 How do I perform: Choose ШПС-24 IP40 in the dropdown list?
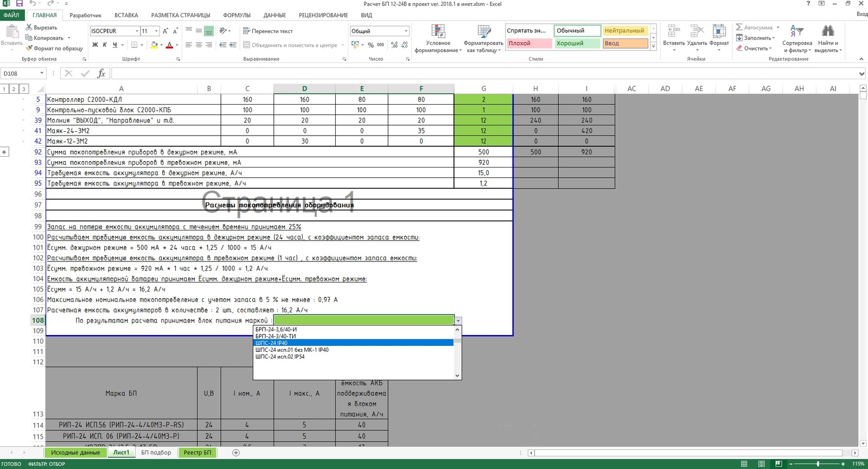coord(354,343)
